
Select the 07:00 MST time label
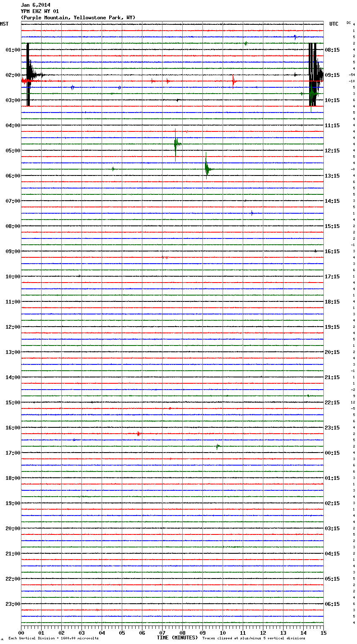[13, 201]
